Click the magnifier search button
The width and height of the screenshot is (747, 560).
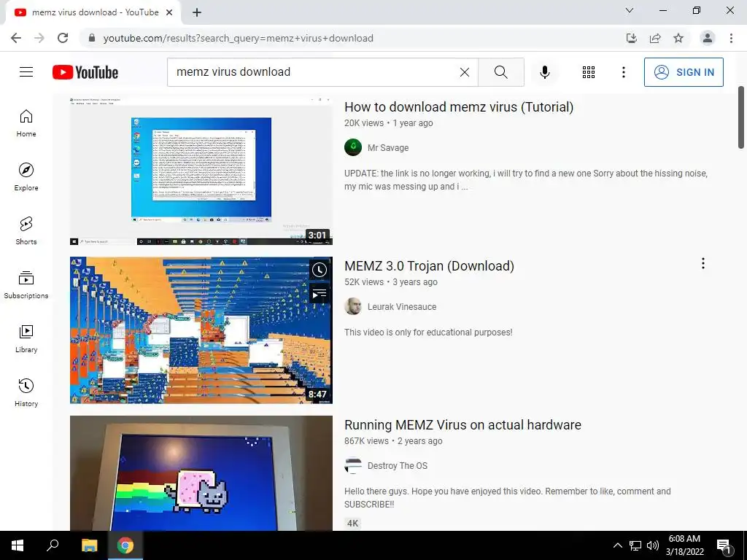[500, 72]
